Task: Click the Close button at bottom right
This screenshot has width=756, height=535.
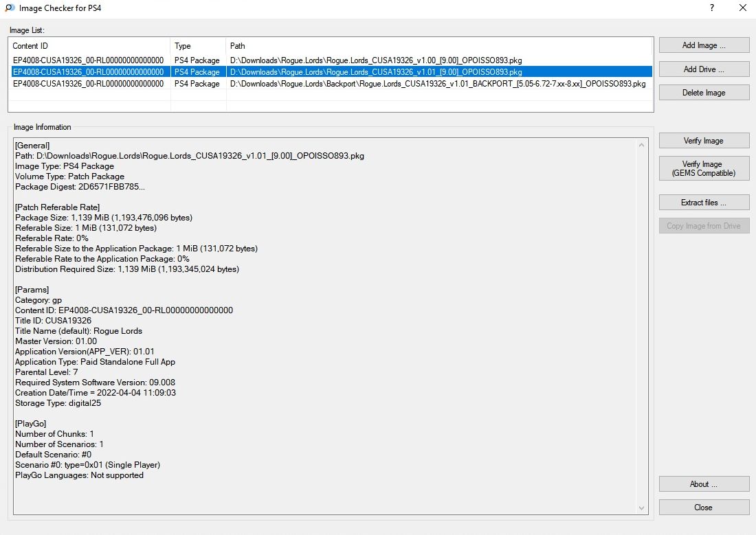Action: (x=704, y=507)
